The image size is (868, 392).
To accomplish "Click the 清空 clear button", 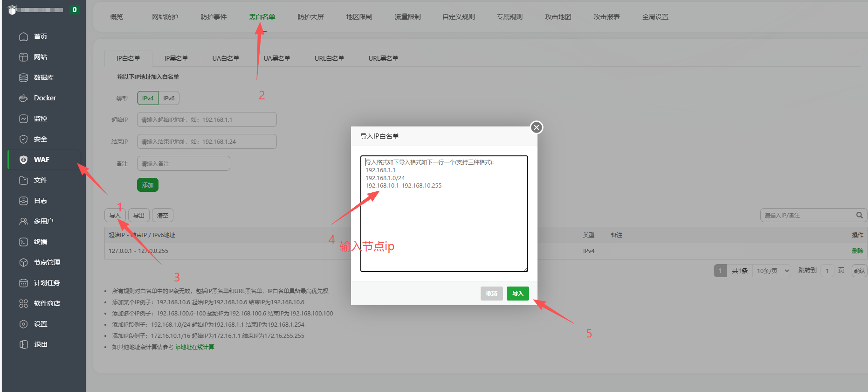I will coord(163,215).
